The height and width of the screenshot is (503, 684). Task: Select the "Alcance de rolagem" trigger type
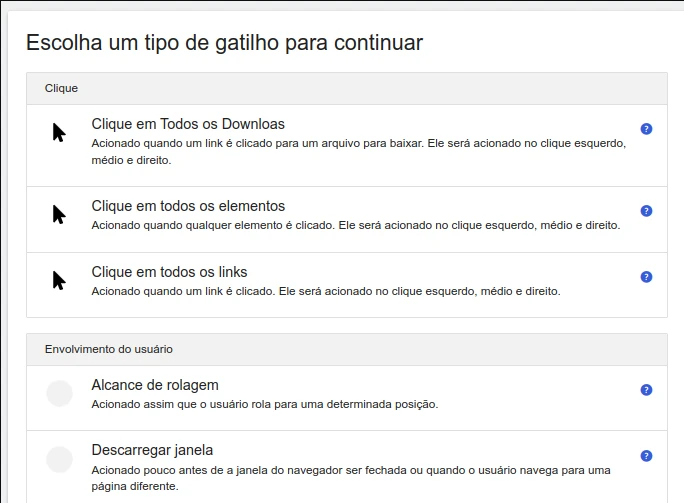click(x=155, y=385)
